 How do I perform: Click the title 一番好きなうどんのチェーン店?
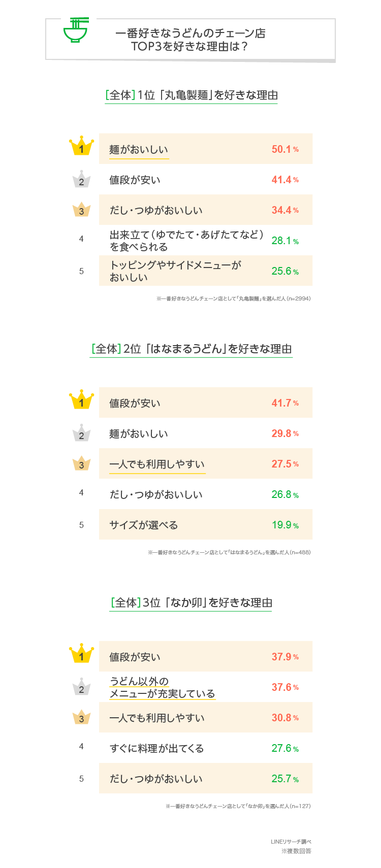click(x=190, y=34)
